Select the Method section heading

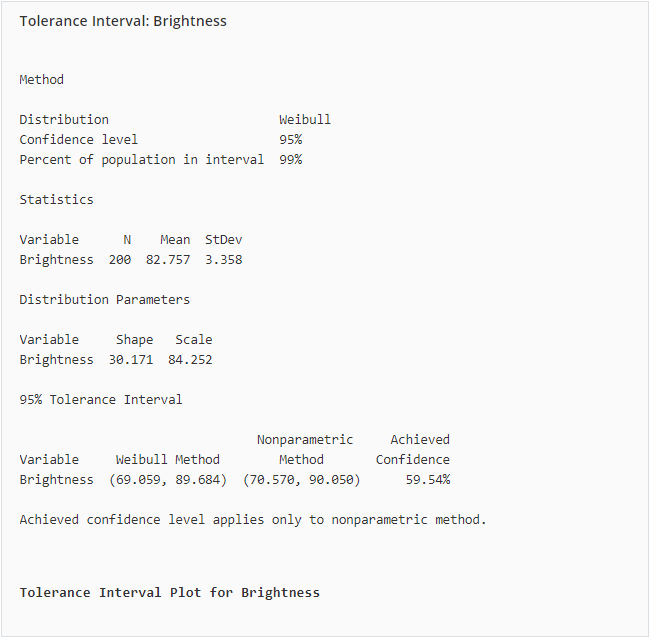click(41, 80)
